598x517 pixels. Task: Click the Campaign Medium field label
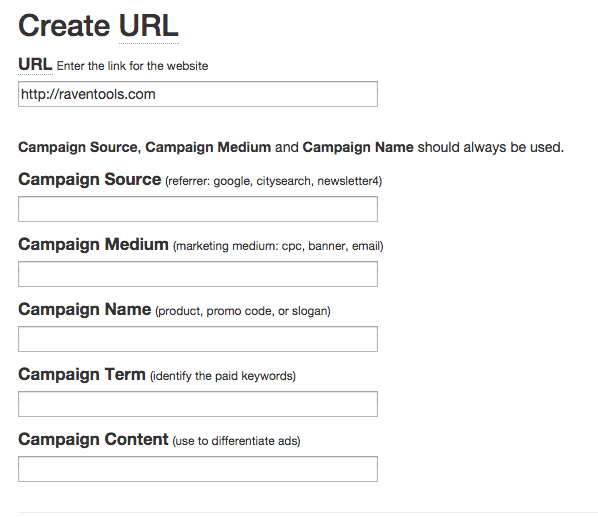[93, 244]
